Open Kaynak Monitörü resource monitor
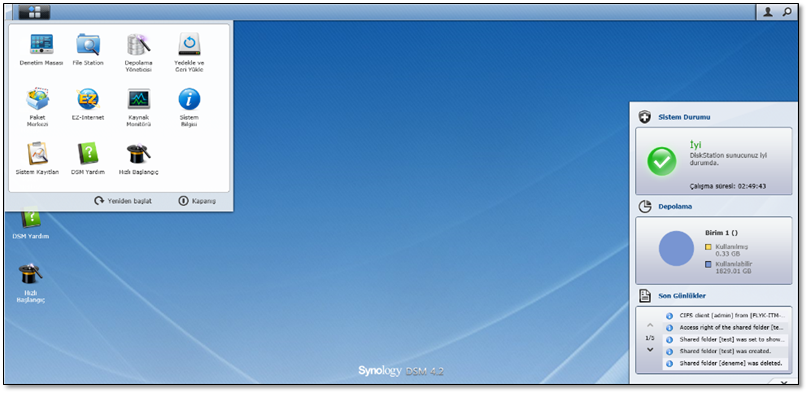 tap(139, 107)
